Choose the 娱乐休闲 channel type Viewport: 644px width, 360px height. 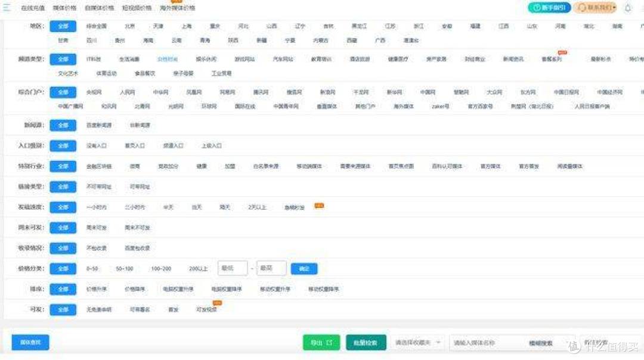[206, 59]
